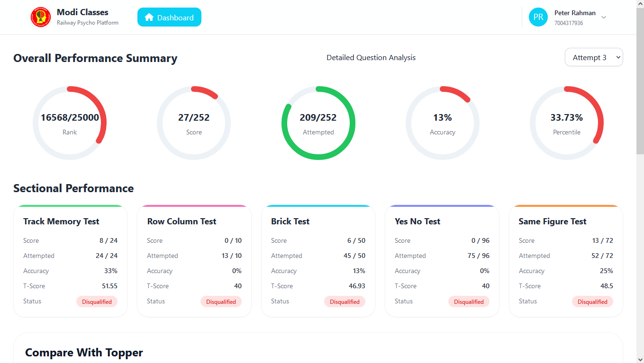Click the Attempted 209/252 progress ring

(x=318, y=123)
